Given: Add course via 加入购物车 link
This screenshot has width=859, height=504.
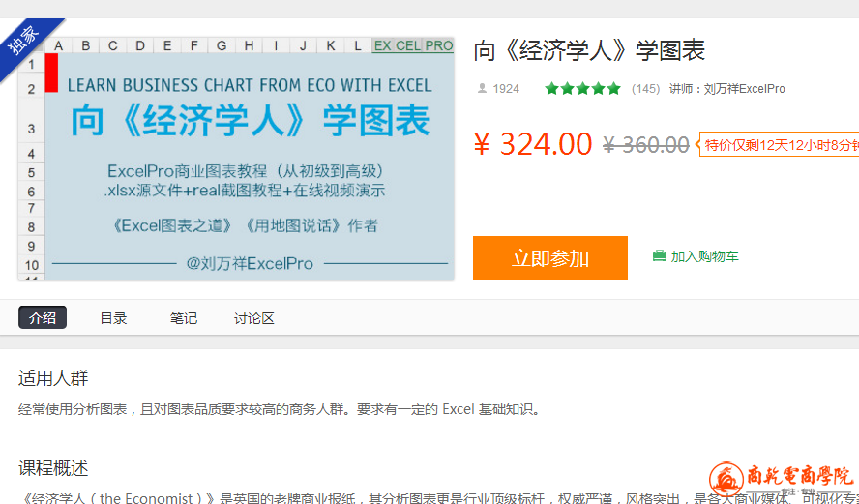Looking at the screenshot, I should click(704, 256).
